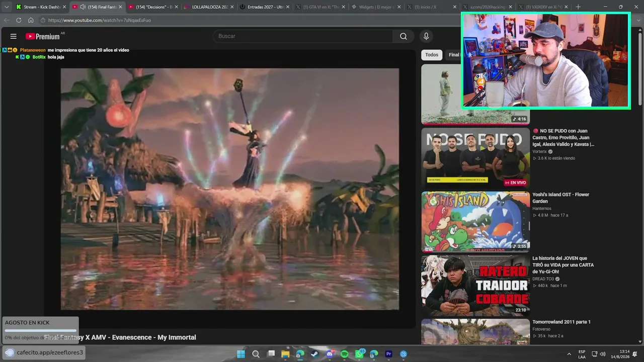Open Discord from taskbar
Image resolution: width=644 pixels, height=362 pixels.
[x=330, y=354]
